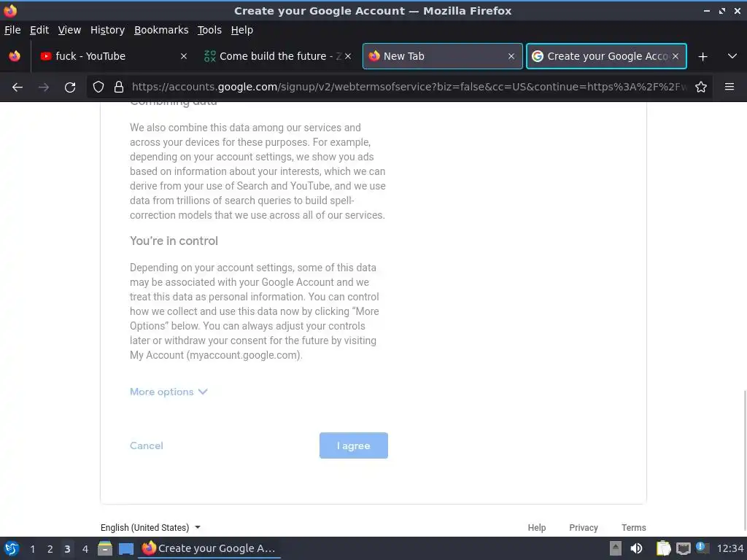The image size is (747, 560).
Task: Open the File menu
Action: pos(12,30)
